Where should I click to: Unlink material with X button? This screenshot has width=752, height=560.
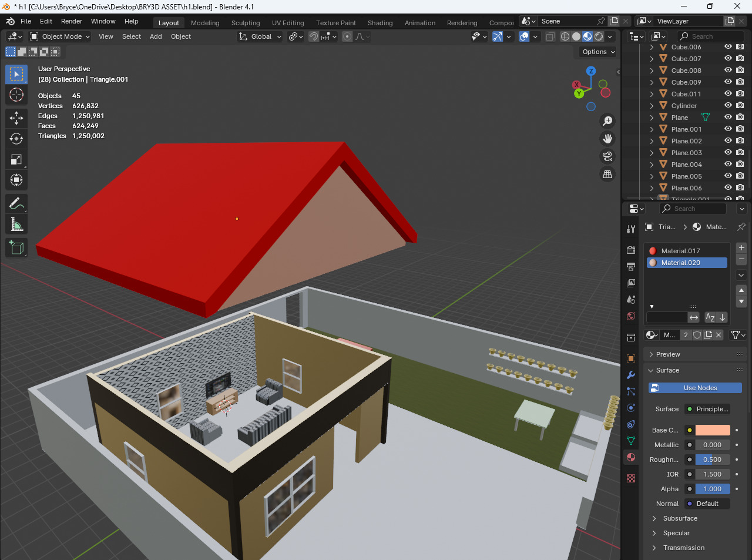[x=719, y=335]
